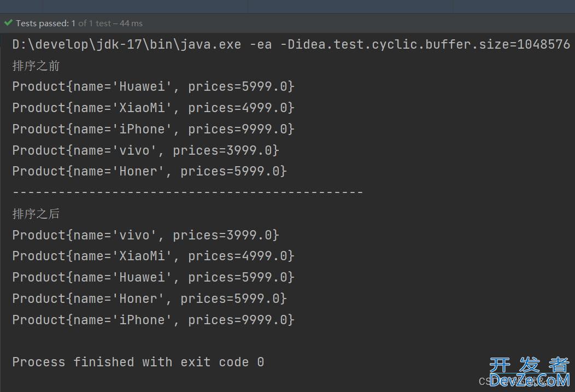Viewport: 575px width, 392px height.
Task: Select the XiaoMi product line under 排序之前
Action: [153, 108]
